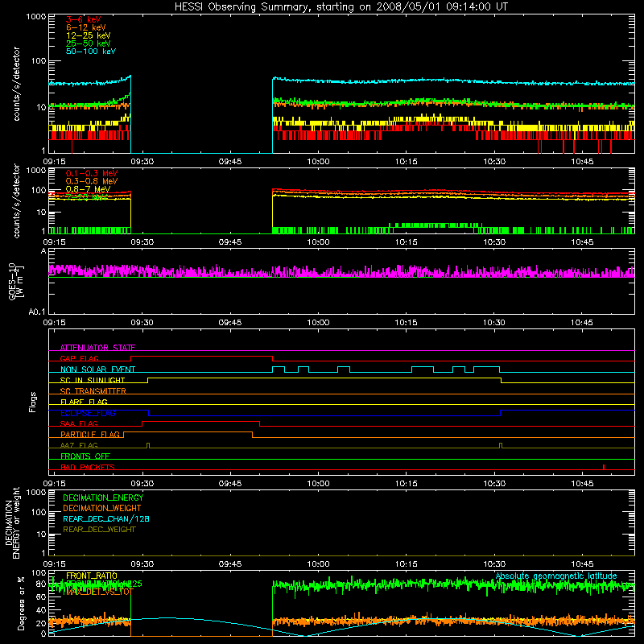Click the Absolute geomagnetic latitude label
Viewport: 644px width, 644px height.
[x=556, y=576]
